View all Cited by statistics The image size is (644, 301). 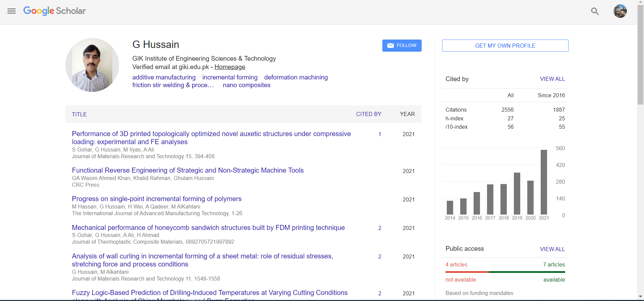tap(552, 79)
